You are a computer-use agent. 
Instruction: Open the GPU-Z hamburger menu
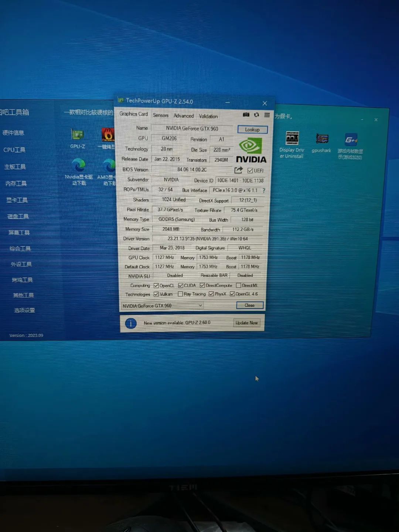click(x=267, y=115)
